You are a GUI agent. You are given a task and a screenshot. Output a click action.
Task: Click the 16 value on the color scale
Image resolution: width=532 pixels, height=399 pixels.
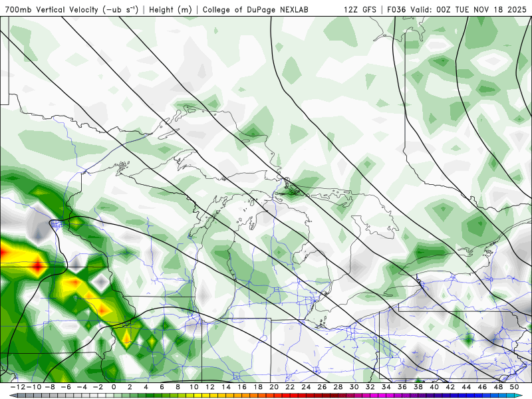(242, 387)
